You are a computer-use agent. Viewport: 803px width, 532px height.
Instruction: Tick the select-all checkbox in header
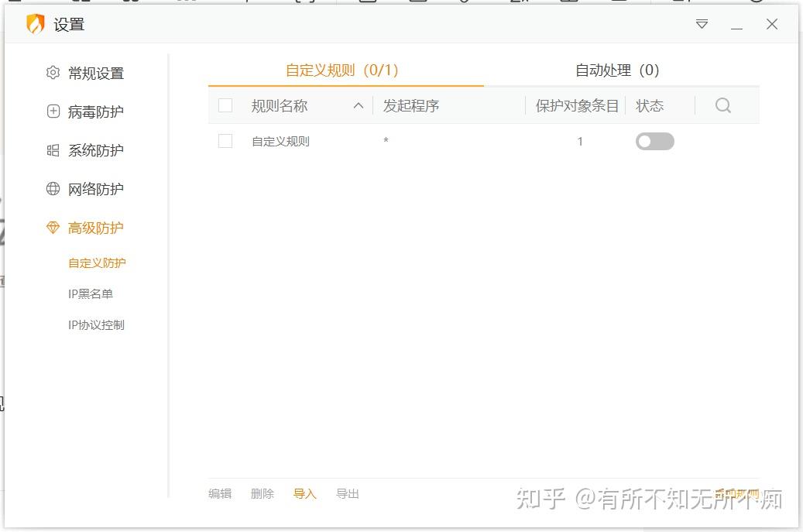point(225,105)
